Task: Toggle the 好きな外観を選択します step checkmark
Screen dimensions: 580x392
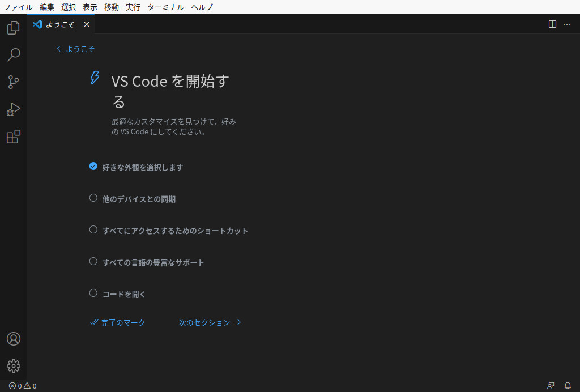Action: click(93, 167)
